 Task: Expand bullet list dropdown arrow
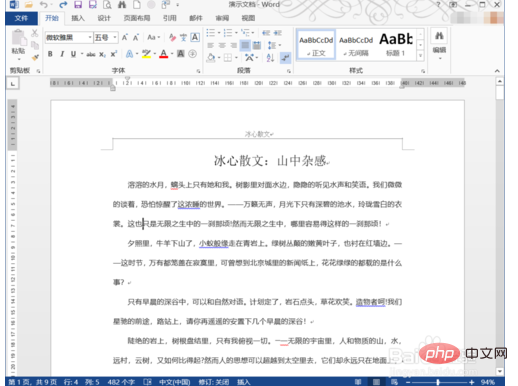pyautogui.click(x=219, y=33)
